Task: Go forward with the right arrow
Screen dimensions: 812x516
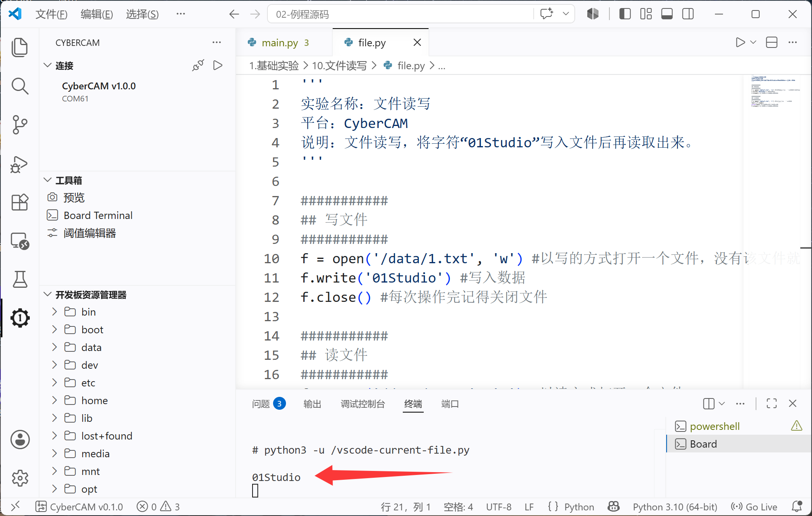Action: point(255,14)
